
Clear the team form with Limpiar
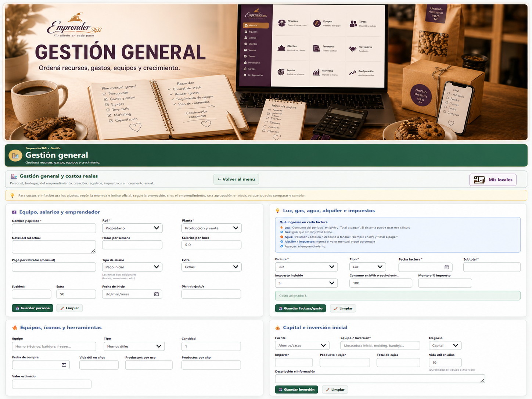click(x=69, y=308)
